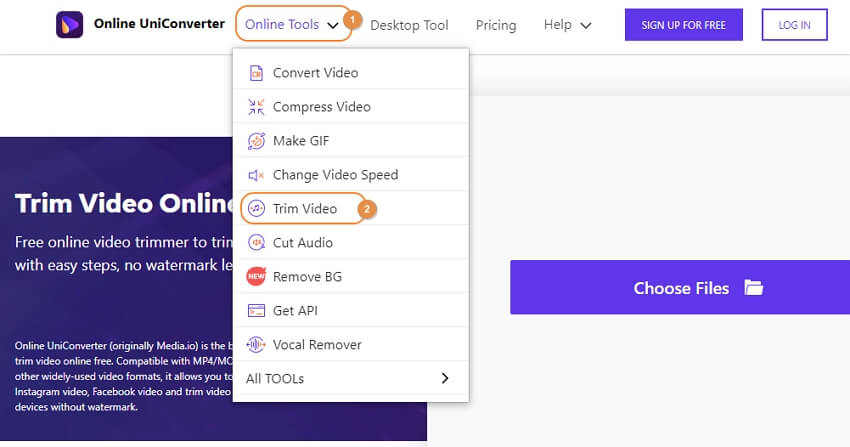
Task: Select Make GIF menu entry
Action: 351,141
